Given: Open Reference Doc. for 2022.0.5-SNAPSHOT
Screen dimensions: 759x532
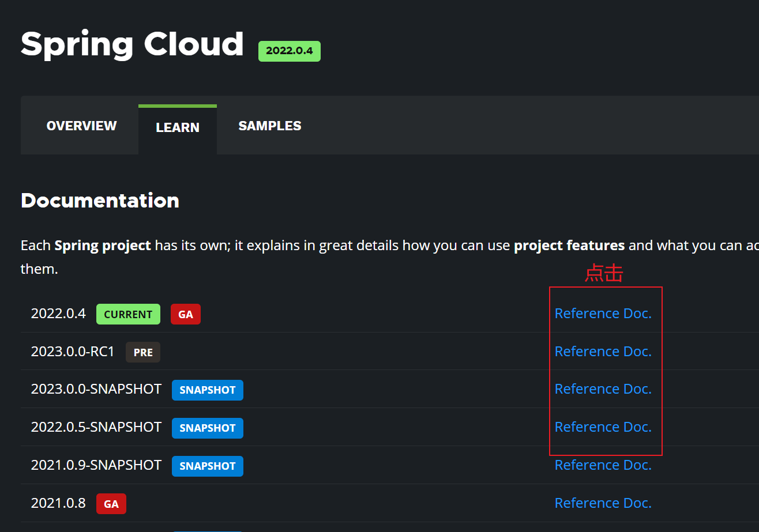Looking at the screenshot, I should [x=603, y=427].
